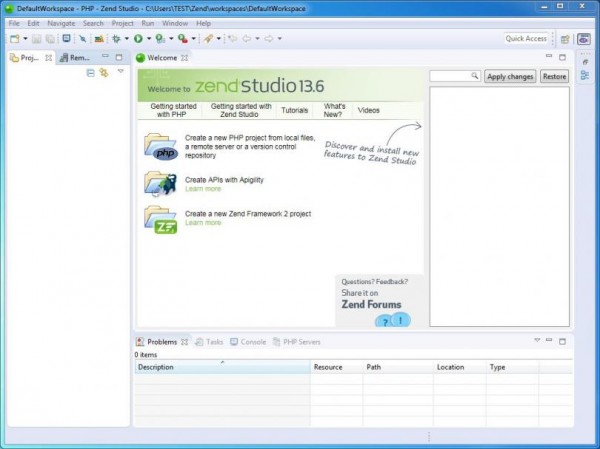Open the Forward history dropdown arrow

280,39
